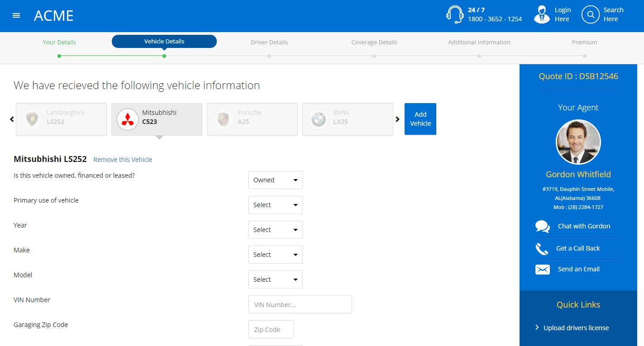Expand the Primary use of vehicle dropdown
The image size is (644, 346).
[x=275, y=205]
